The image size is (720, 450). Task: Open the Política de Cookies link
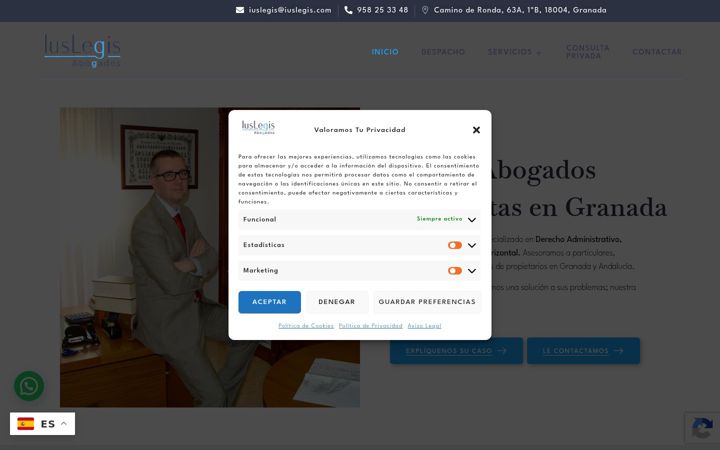306,326
